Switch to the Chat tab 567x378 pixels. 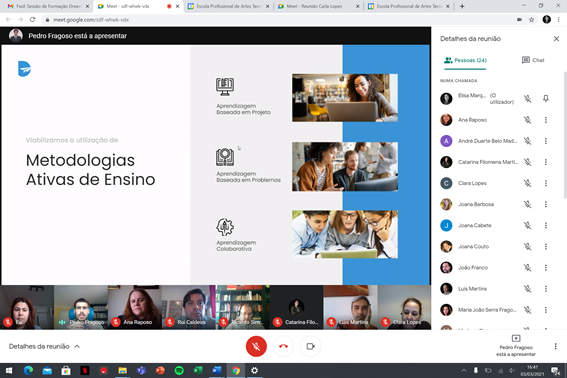coord(533,60)
